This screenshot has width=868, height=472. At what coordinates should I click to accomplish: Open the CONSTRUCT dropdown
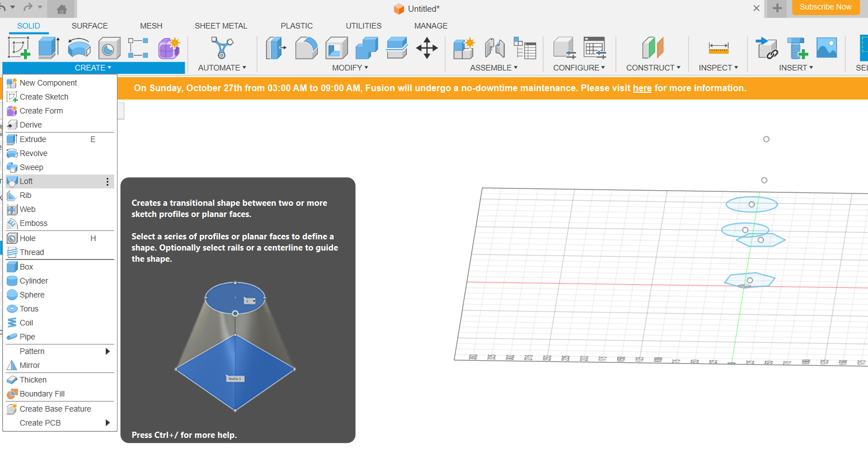click(x=653, y=68)
